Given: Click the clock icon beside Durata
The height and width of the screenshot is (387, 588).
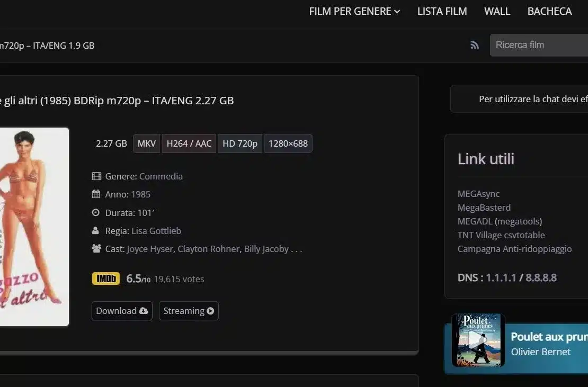Looking at the screenshot, I should 96,212.
